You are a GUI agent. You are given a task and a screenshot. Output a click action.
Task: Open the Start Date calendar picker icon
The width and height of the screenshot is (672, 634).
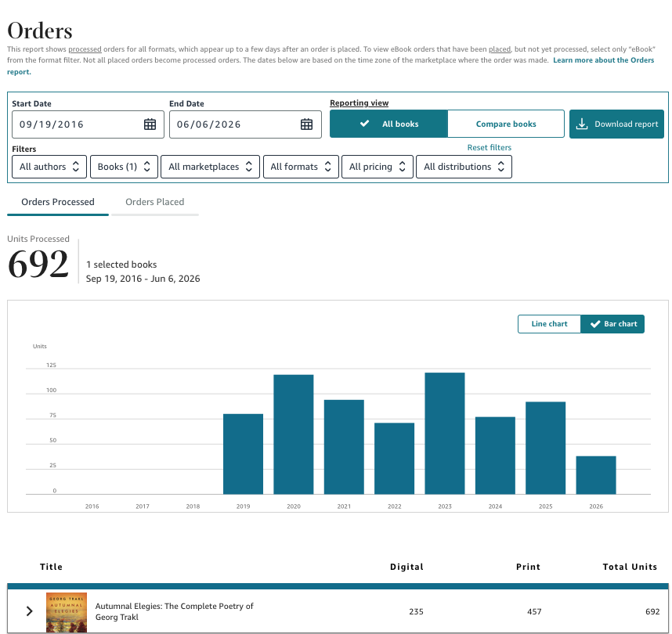150,124
